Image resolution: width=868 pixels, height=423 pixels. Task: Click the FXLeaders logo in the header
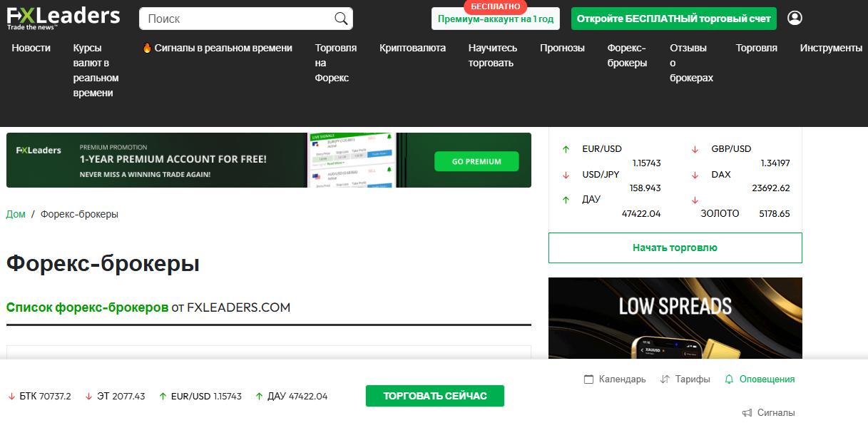click(63, 18)
